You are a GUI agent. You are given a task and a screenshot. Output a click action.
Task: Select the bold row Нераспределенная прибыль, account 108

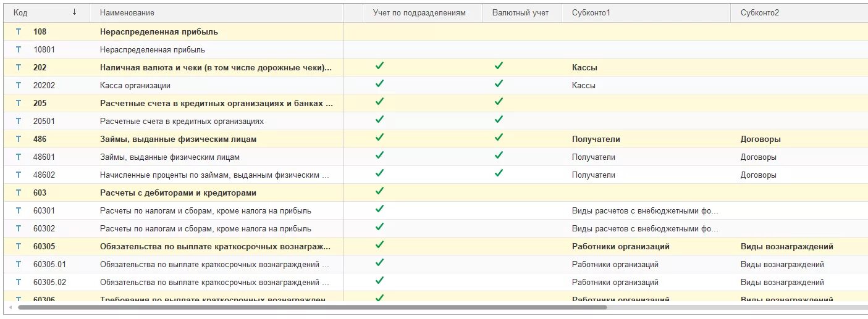[436, 31]
